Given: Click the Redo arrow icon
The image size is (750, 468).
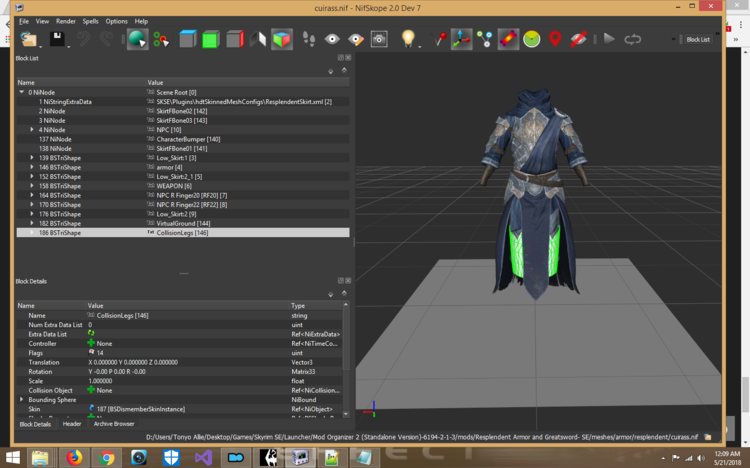Looking at the screenshot, I should click(106, 39).
